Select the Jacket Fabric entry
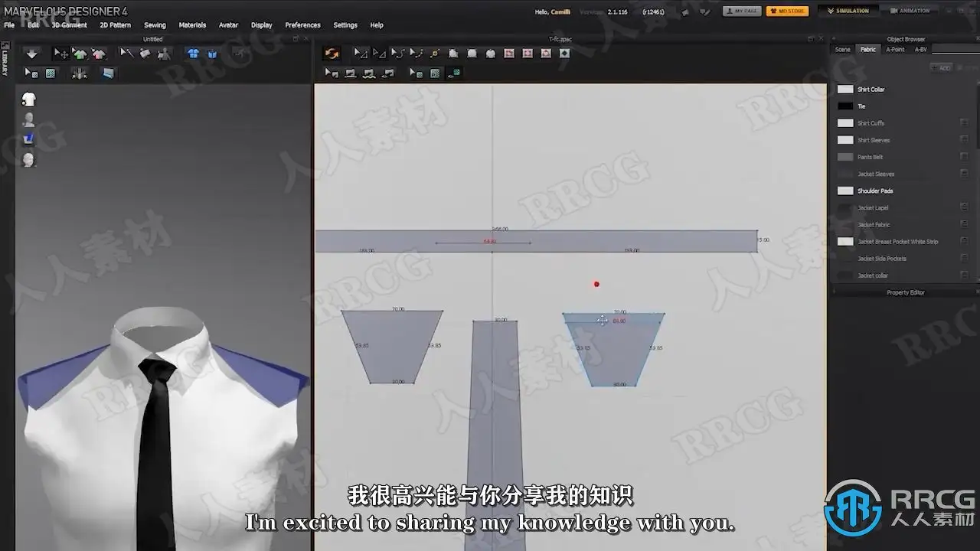Screen dimensions: 980x551 (x=874, y=225)
